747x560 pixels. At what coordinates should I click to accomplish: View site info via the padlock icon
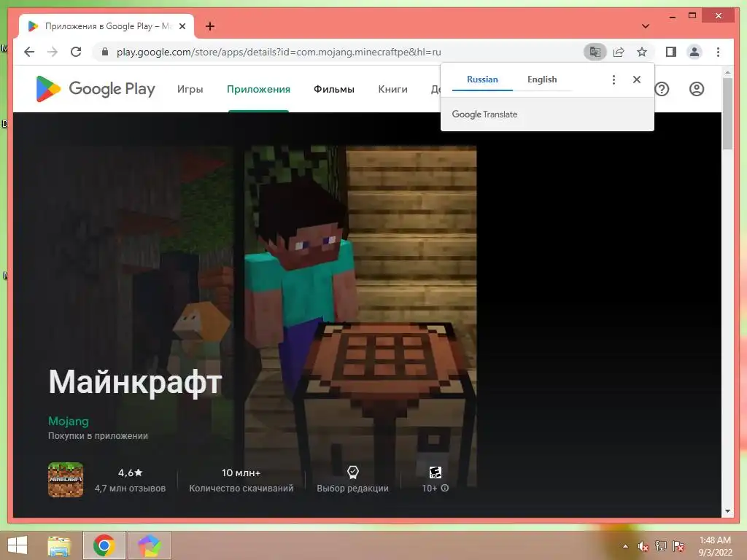click(105, 52)
